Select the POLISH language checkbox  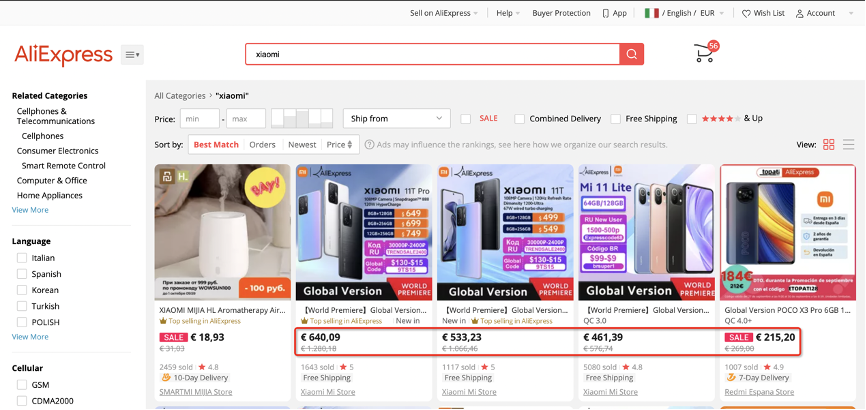tap(22, 322)
